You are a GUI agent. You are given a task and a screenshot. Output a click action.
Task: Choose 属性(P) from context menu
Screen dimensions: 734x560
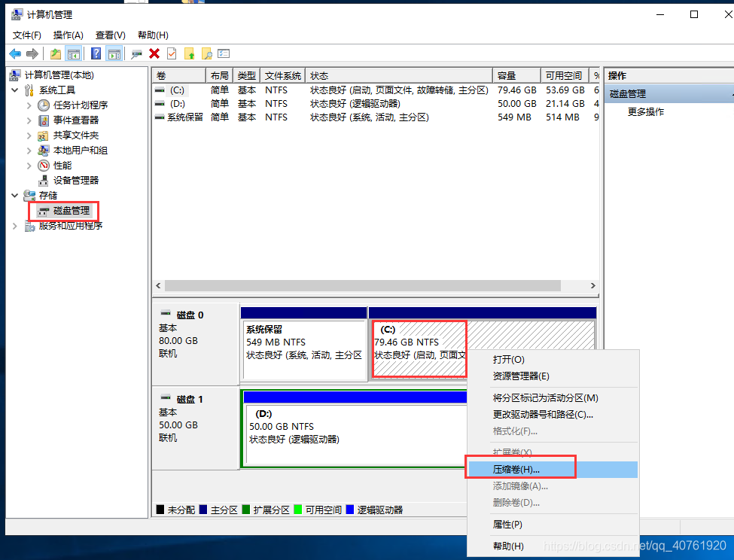(x=553, y=525)
